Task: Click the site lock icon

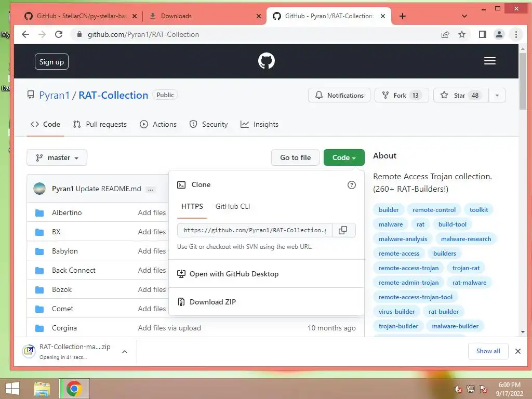Action: click(79, 34)
